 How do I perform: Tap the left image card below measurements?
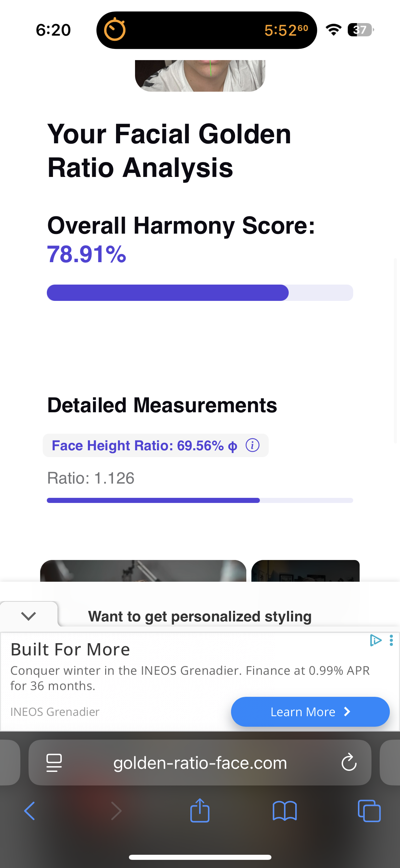[x=143, y=571]
